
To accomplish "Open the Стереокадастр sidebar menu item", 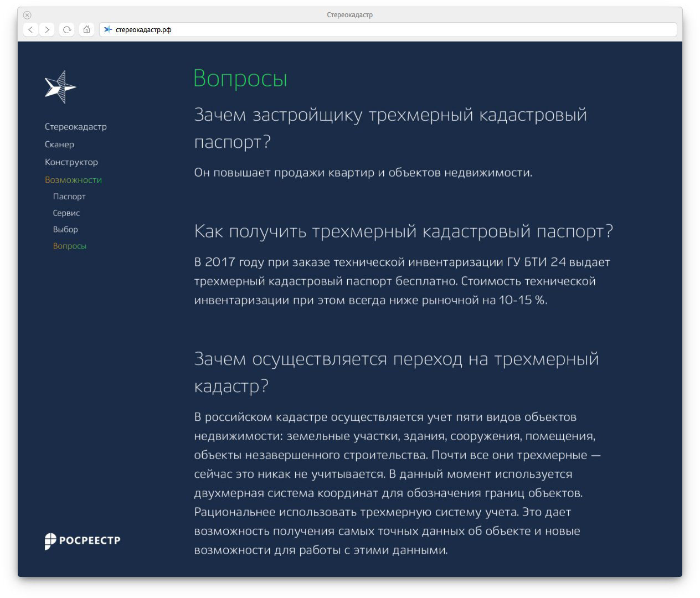I will tap(75, 127).
